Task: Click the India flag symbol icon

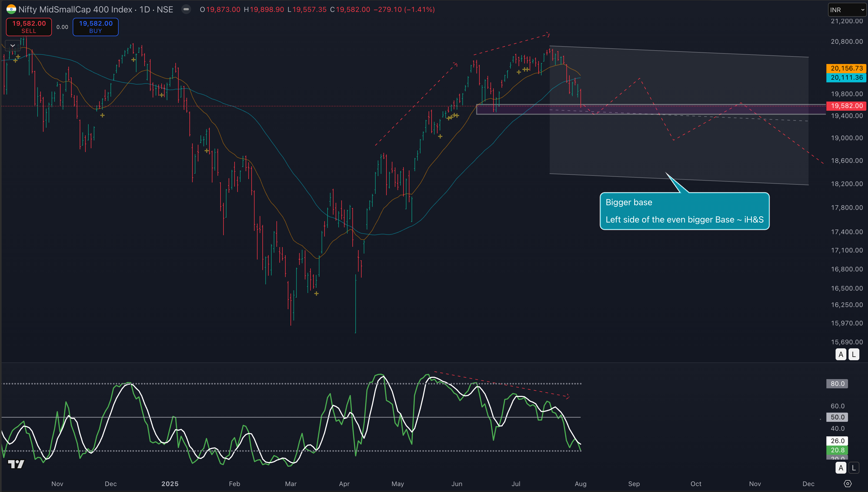Action: [11, 9]
